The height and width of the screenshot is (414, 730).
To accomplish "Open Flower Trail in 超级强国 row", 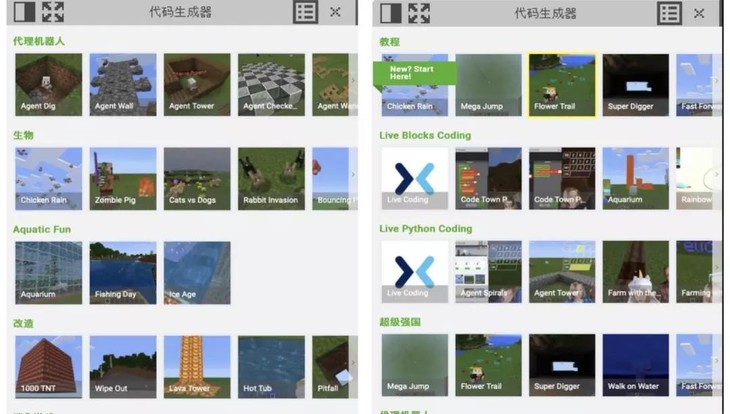I will point(488,365).
